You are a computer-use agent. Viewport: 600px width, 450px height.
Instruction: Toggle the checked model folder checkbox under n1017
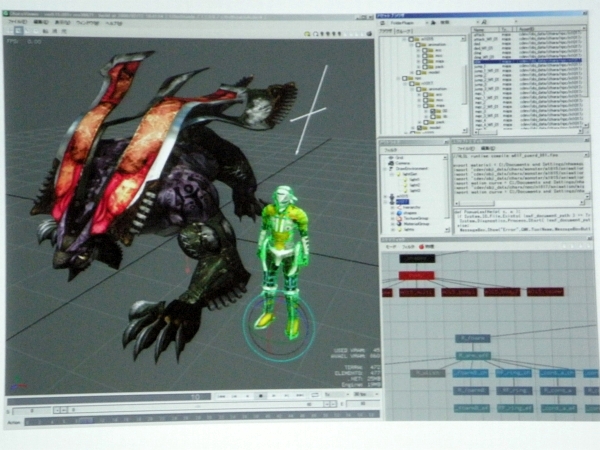(x=419, y=128)
